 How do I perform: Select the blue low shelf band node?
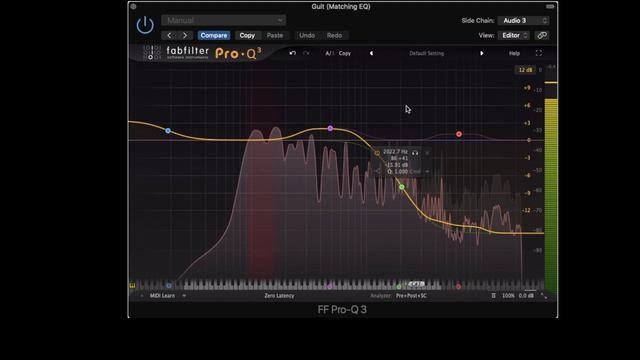tap(168, 131)
